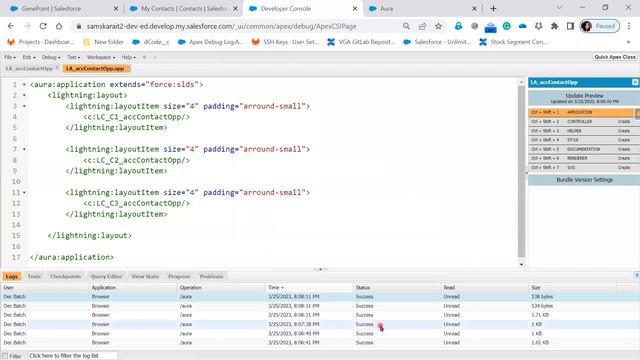Viewport: 640px width, 360px height.
Task: Create the HELPER bundle file
Action: 624,131
